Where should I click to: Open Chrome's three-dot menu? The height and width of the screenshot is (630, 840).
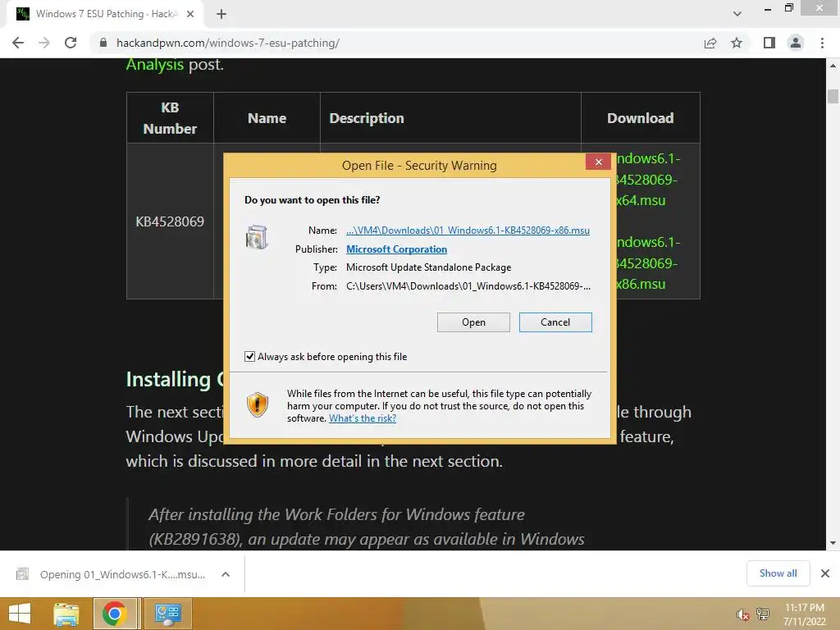822,43
